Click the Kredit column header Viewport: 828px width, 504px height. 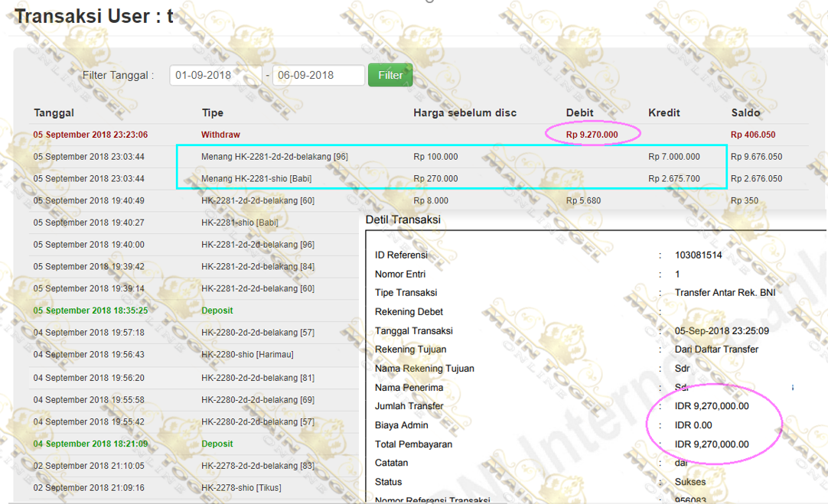tap(664, 112)
